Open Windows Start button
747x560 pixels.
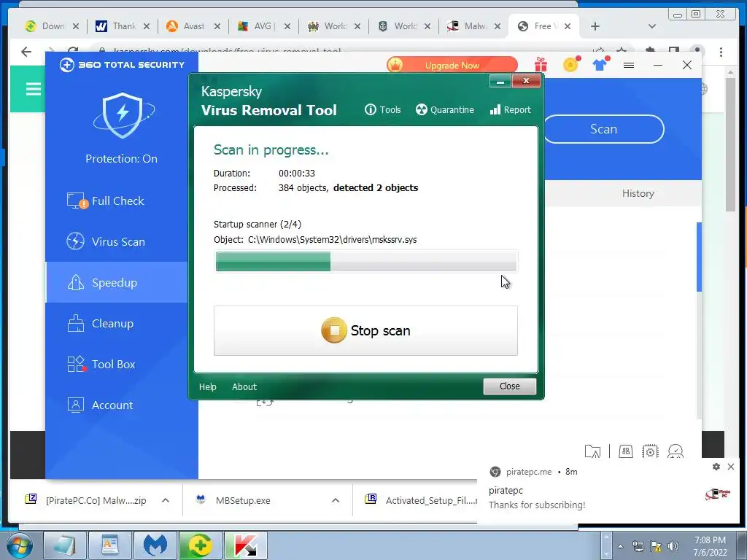click(20, 545)
